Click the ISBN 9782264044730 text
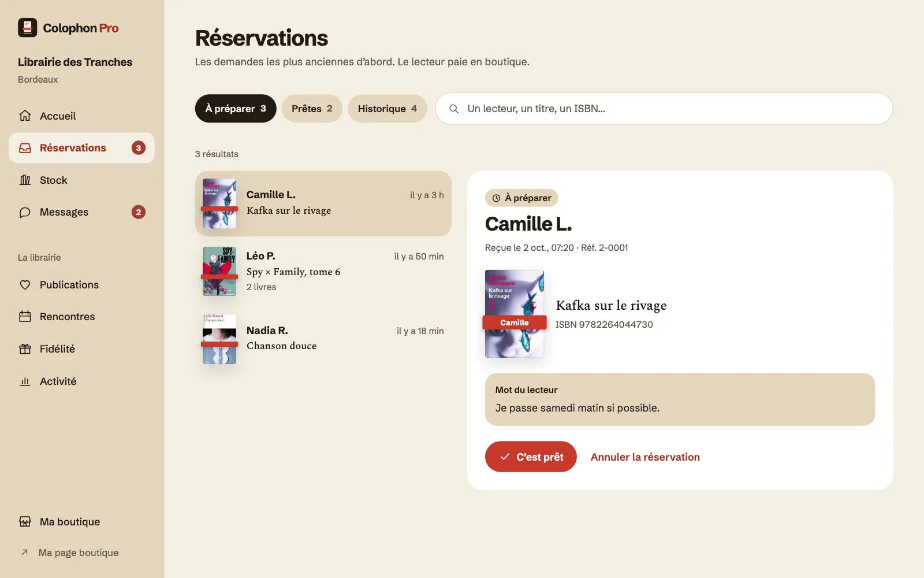Image resolution: width=924 pixels, height=578 pixels. click(x=604, y=325)
